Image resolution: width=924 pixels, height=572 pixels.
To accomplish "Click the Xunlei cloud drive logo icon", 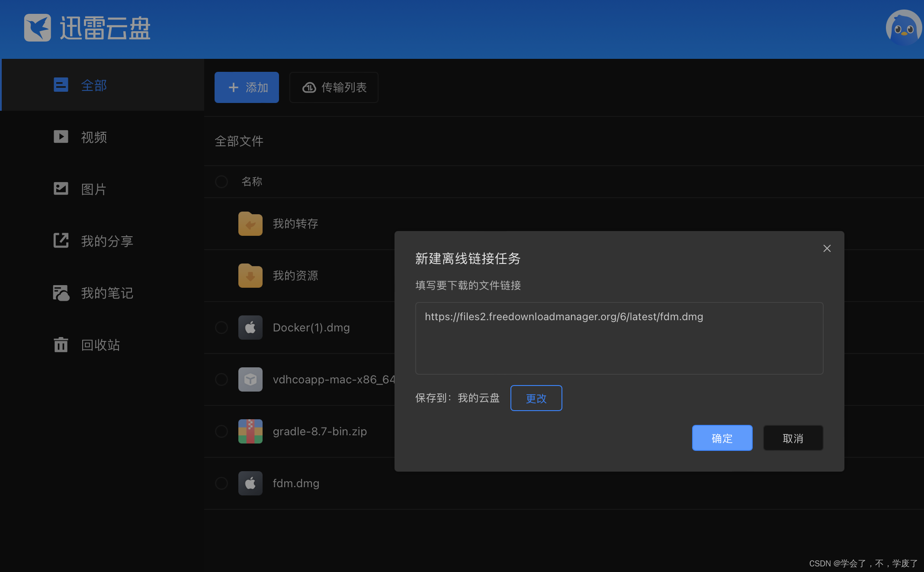I will 37,28.
